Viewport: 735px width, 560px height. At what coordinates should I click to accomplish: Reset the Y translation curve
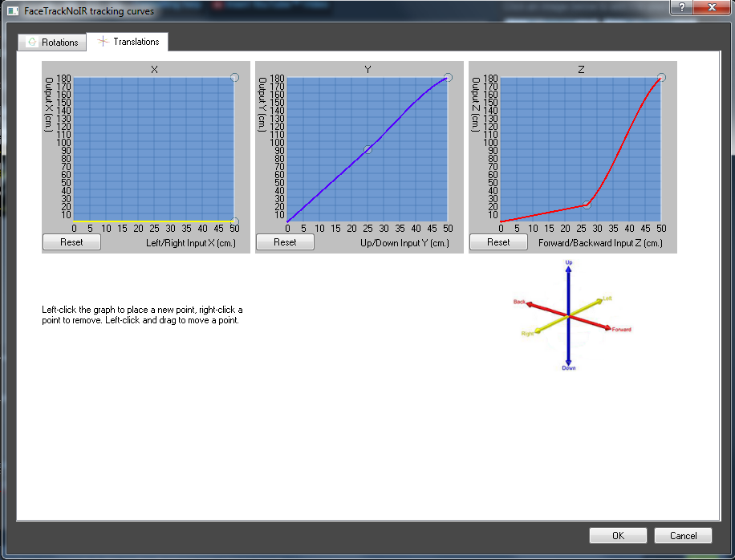(x=285, y=242)
